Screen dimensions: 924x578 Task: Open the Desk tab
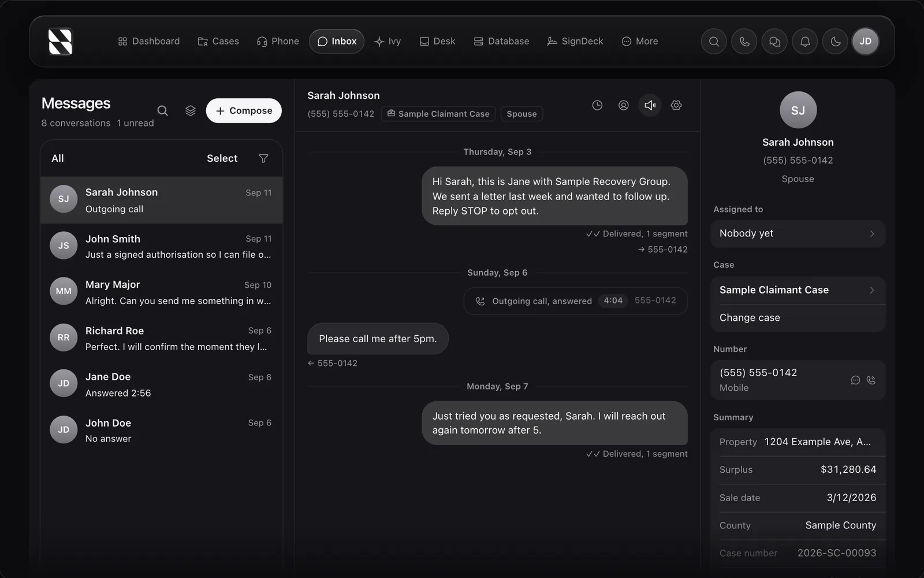[437, 42]
